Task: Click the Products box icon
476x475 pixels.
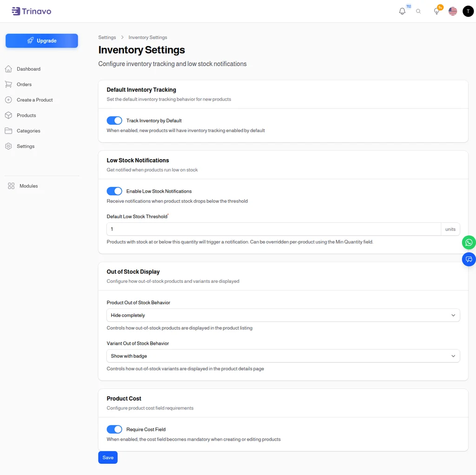Action: click(8, 115)
